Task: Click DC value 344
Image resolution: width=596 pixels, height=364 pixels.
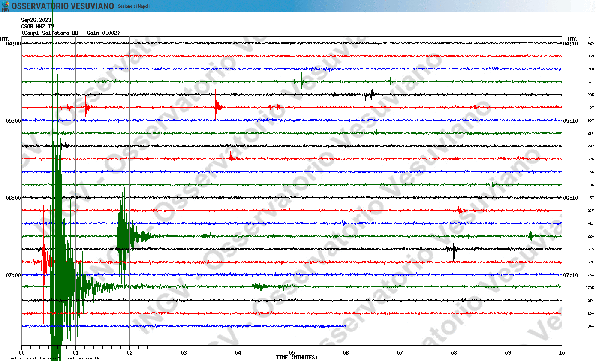Action: pos(591,327)
